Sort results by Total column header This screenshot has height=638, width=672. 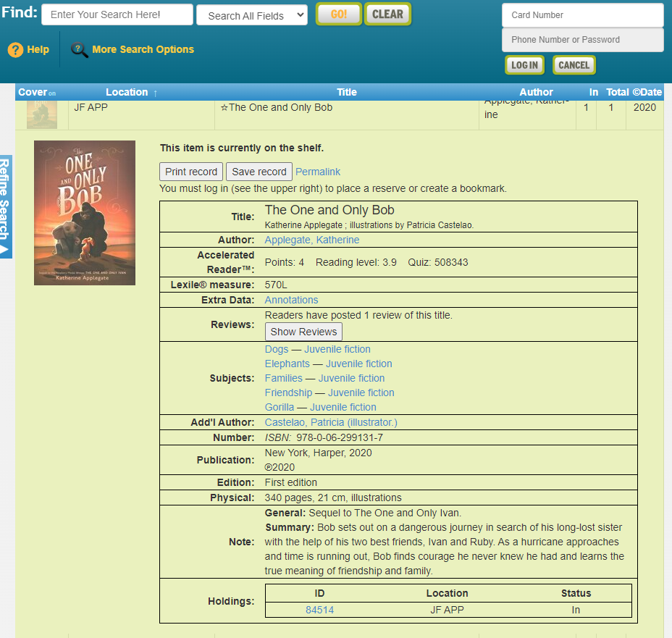pos(618,92)
